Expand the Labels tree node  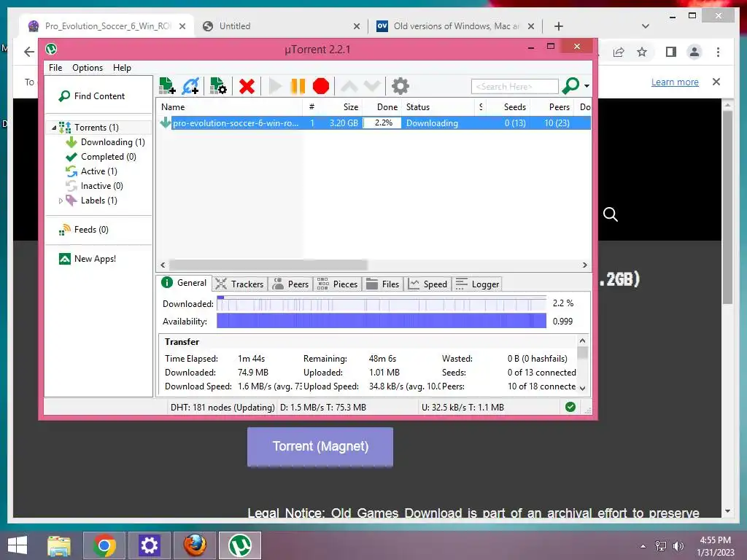click(x=61, y=201)
